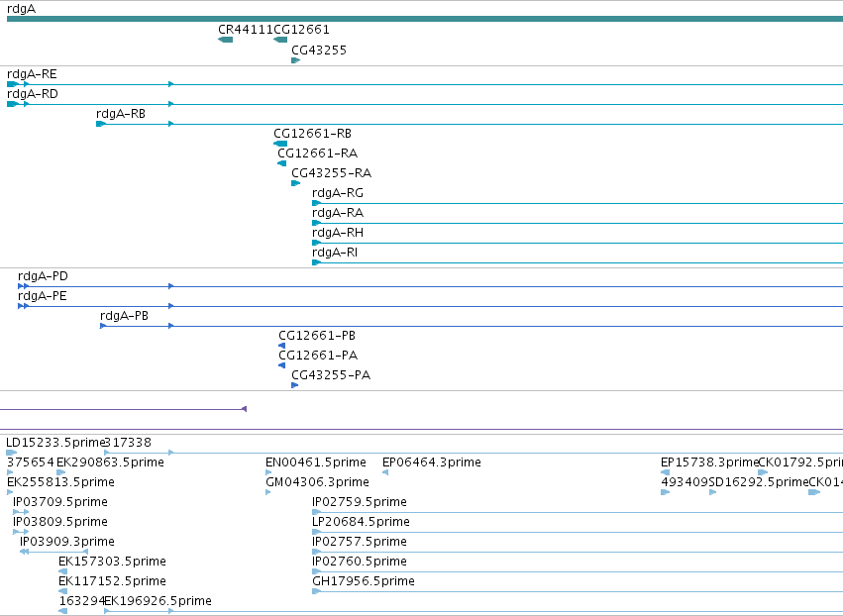This screenshot has height=616, width=843.
Task: Click the rdgA gene label
Action: pos(22,9)
